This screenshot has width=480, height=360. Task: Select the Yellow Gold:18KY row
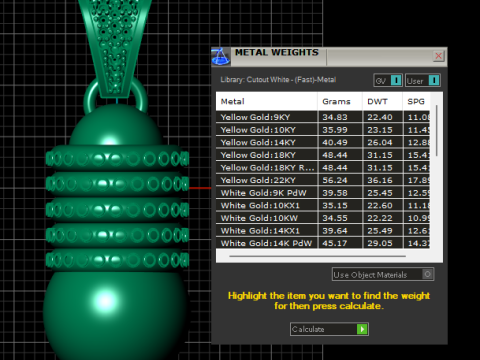click(x=323, y=155)
